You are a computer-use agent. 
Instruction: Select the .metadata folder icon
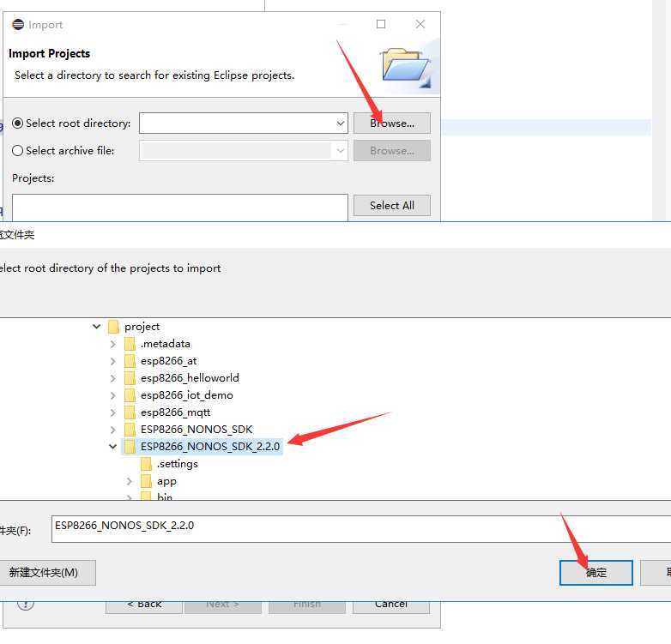pos(130,344)
